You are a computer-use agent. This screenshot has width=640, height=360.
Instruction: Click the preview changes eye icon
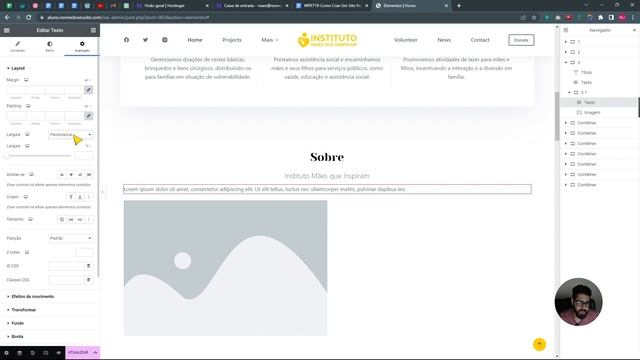click(58, 353)
